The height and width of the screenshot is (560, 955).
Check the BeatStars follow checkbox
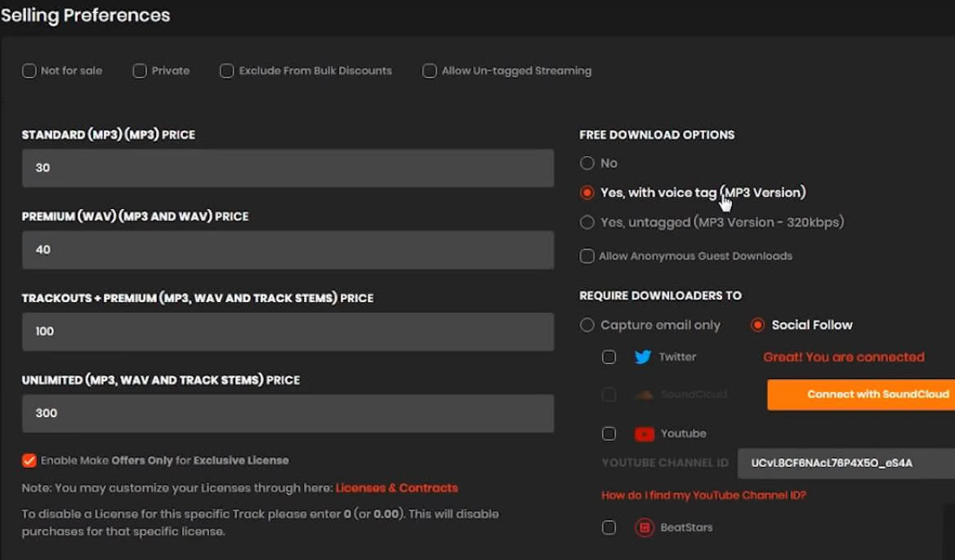point(609,527)
